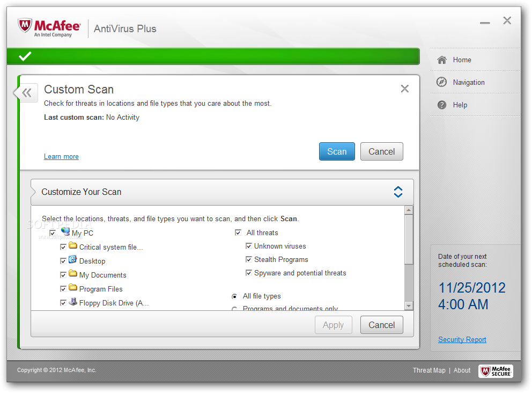Click the Apply button
The image size is (532, 393).
coord(333,325)
